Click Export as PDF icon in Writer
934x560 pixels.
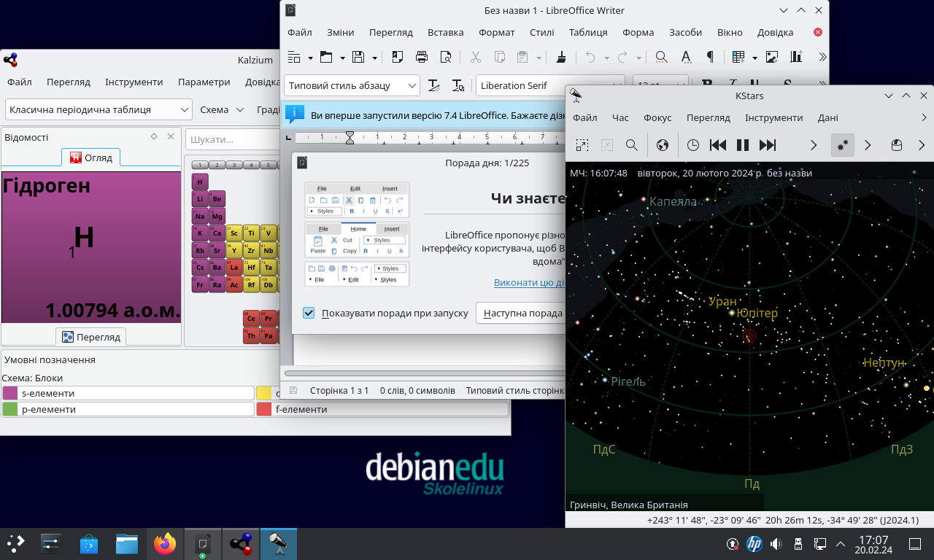coord(398,57)
